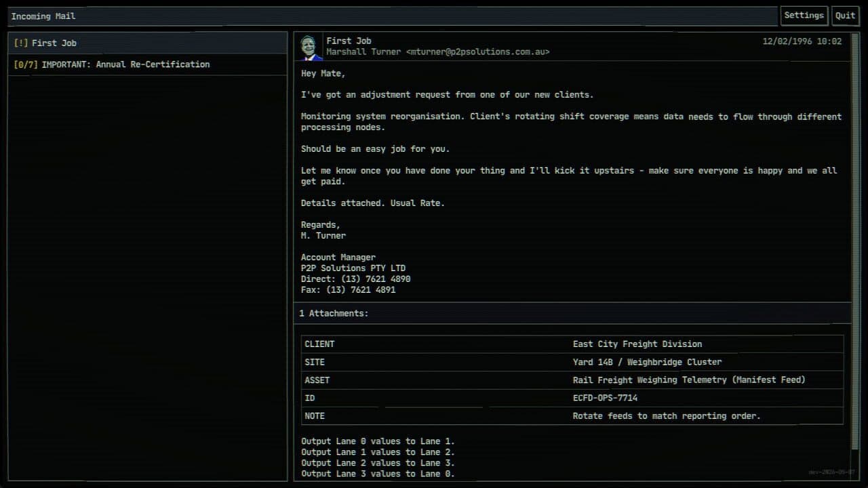Open the Annual Re-Certification mail

pos(148,64)
